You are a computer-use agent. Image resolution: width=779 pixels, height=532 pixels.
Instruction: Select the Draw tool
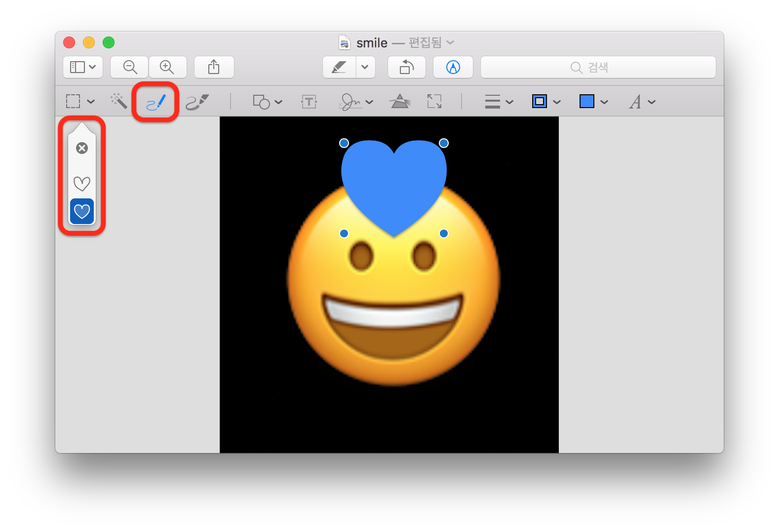tap(197, 102)
